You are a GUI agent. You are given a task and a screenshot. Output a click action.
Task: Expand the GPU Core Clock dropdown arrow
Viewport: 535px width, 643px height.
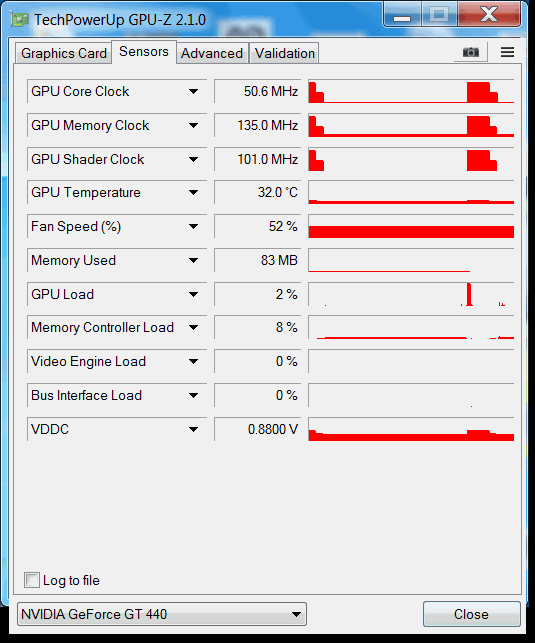[x=194, y=91]
